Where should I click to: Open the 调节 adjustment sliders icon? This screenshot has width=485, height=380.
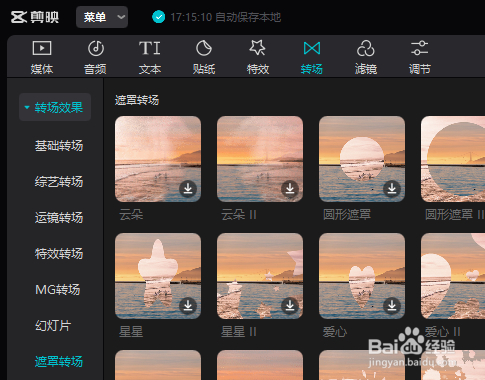(420, 48)
